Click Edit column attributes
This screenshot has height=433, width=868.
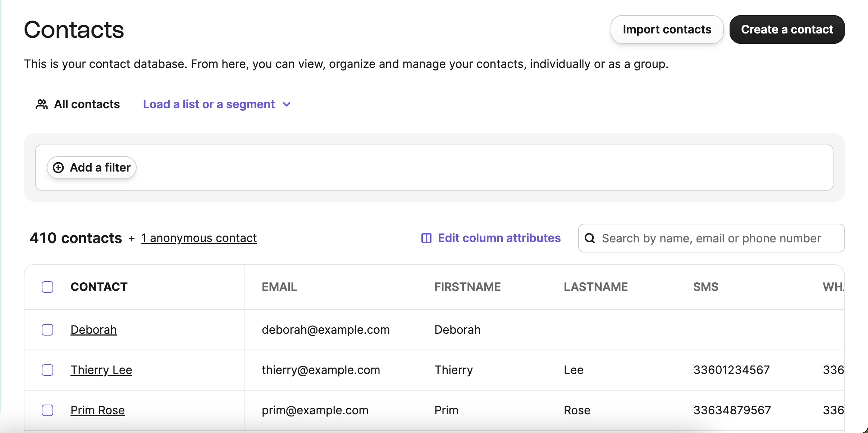click(499, 238)
